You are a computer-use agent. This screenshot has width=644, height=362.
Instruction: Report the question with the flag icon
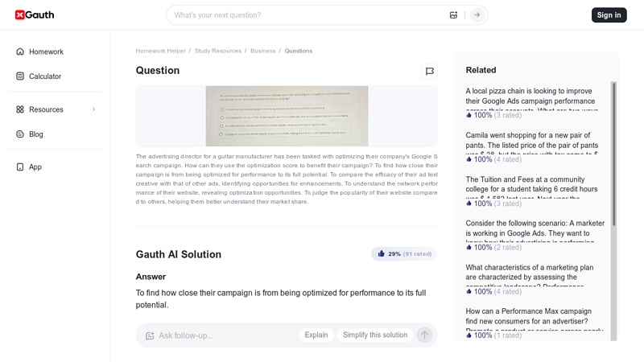[x=430, y=72]
